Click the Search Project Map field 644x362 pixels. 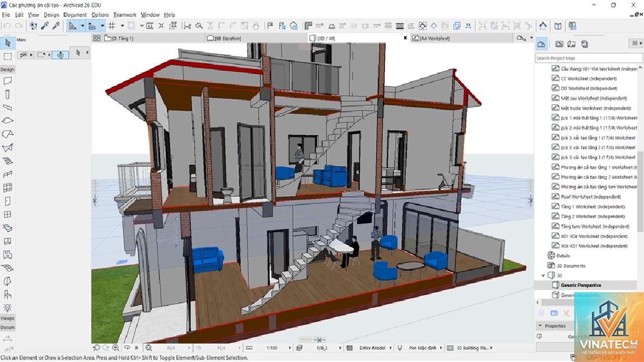pos(589,58)
